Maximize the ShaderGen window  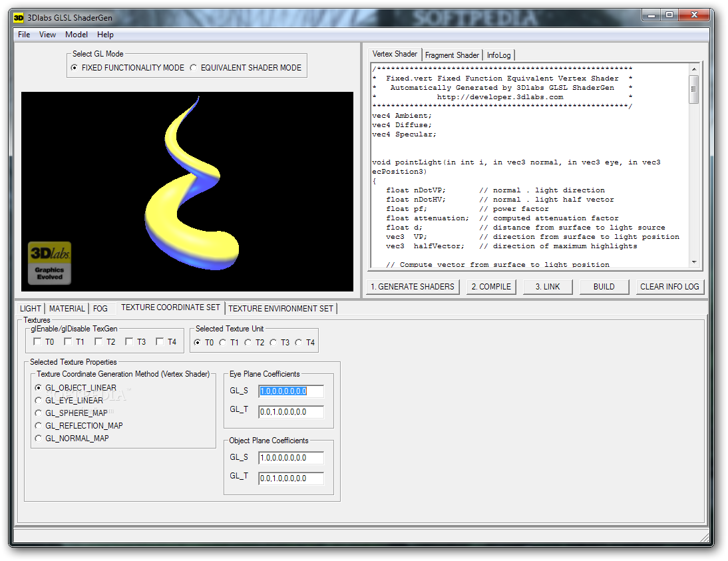click(x=669, y=15)
